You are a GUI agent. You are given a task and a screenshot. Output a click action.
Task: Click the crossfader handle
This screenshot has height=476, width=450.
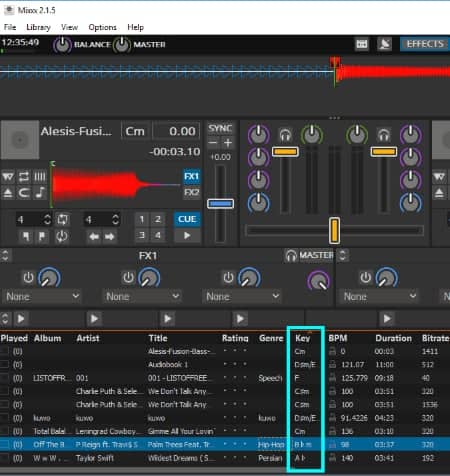334,230
